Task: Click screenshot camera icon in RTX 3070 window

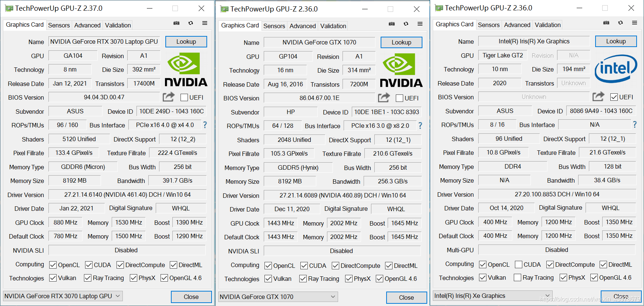Action: point(176,23)
